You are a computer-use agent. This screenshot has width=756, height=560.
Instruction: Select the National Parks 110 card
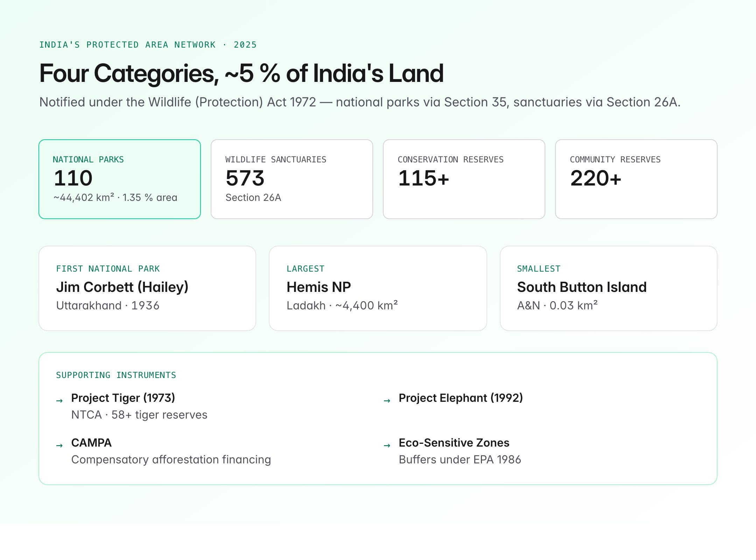click(120, 179)
